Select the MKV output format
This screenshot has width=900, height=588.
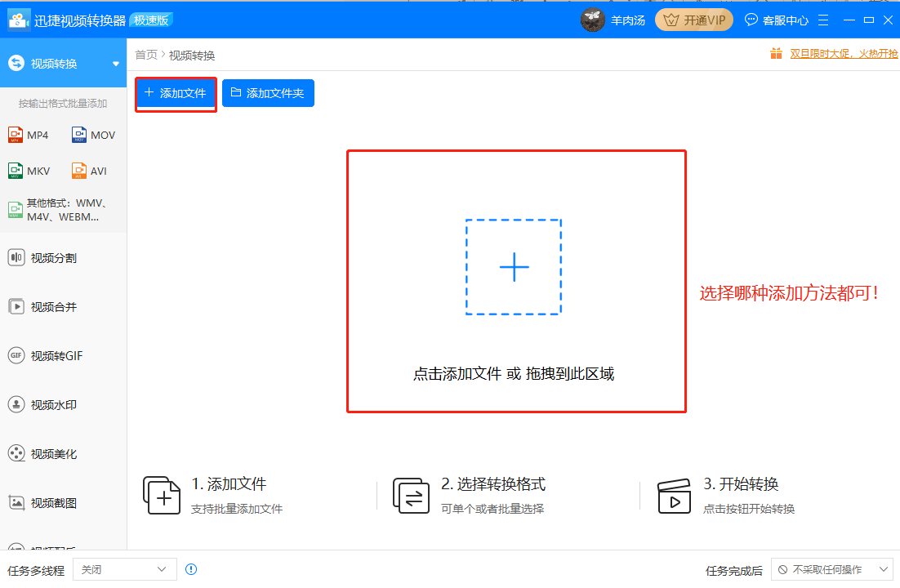29,171
